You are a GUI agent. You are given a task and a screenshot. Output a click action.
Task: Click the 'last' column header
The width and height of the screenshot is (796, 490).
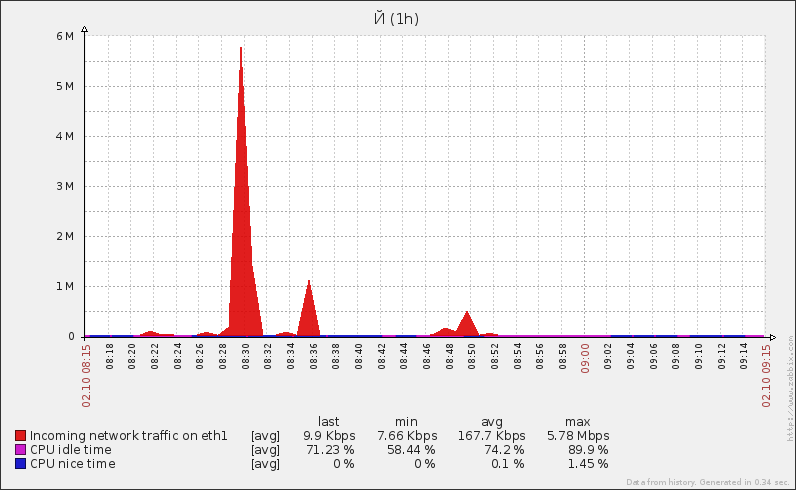click(x=328, y=421)
